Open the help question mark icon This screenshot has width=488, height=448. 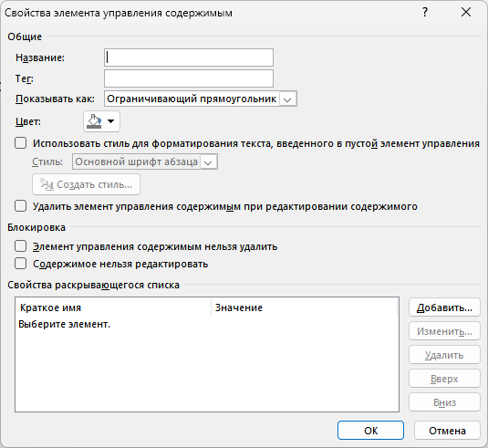click(425, 13)
